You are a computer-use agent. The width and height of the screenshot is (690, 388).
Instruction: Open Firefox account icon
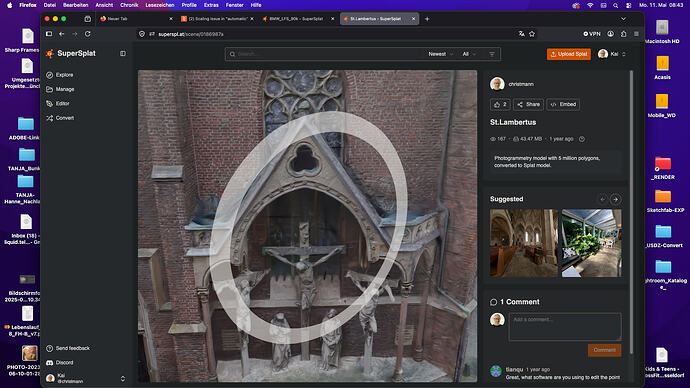click(610, 34)
